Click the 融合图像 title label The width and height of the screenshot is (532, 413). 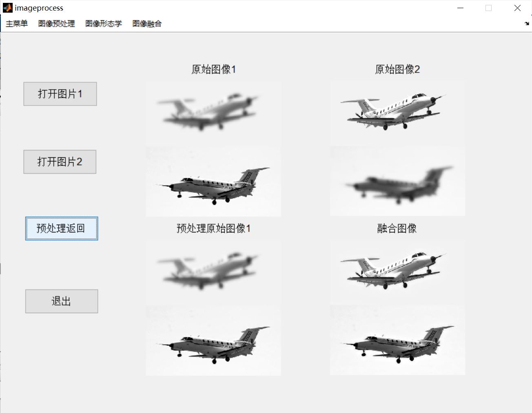pyautogui.click(x=397, y=228)
